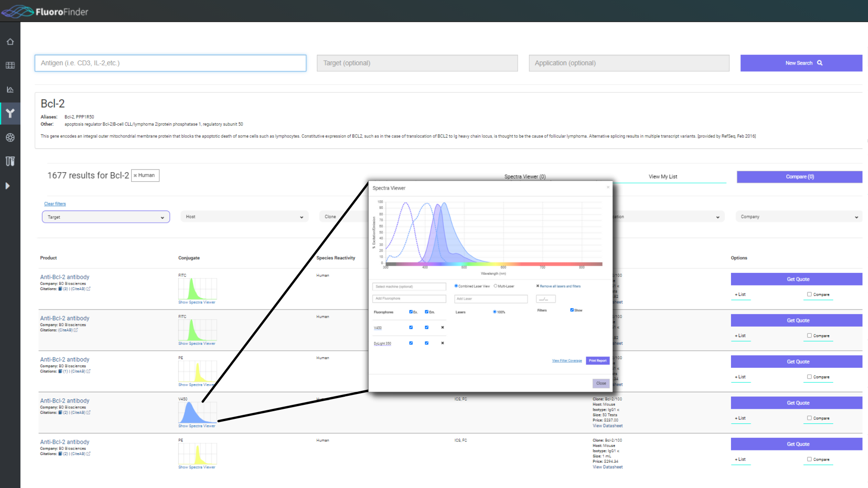Open the table grid icon in the sidebar
Image resolution: width=868 pixels, height=488 pixels.
10,66
